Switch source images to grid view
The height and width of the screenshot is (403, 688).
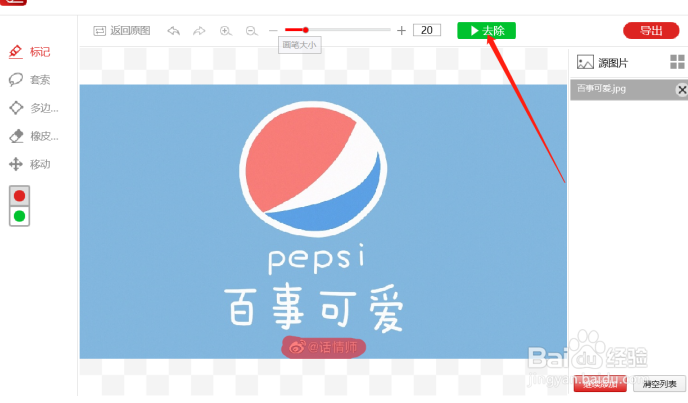point(677,62)
